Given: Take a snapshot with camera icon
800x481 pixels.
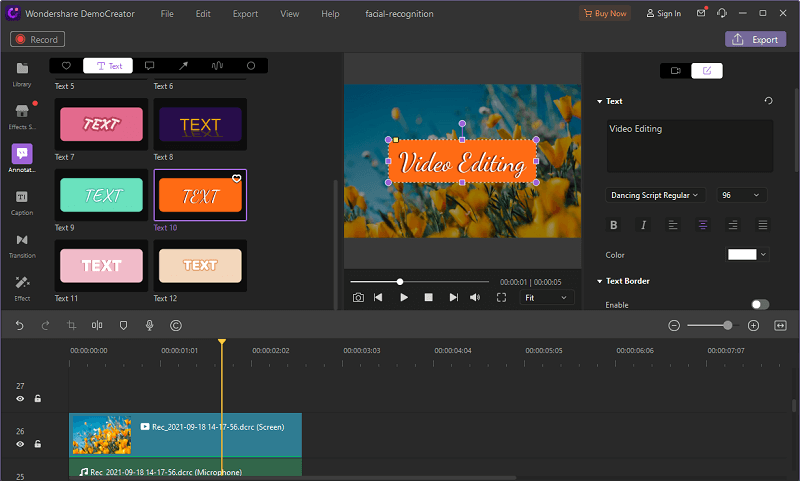Looking at the screenshot, I should coord(358,297).
